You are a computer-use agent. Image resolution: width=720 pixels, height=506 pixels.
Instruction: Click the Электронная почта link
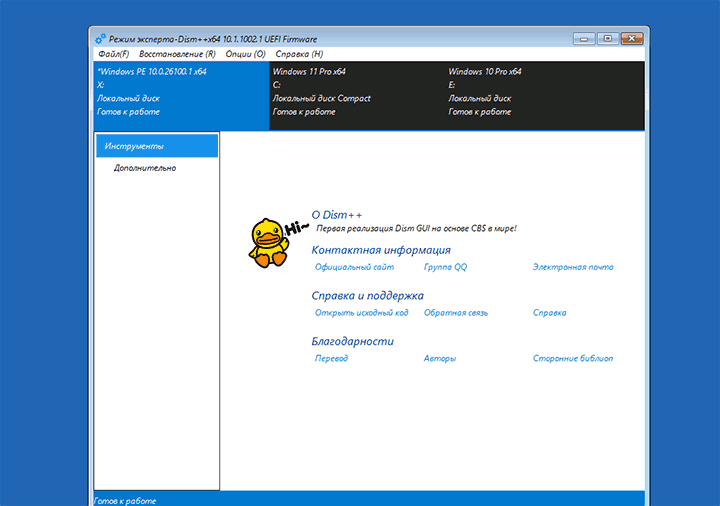pos(573,267)
